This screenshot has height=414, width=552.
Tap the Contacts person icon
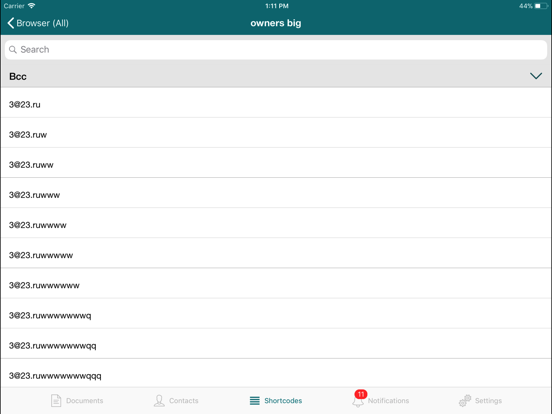coord(159,401)
